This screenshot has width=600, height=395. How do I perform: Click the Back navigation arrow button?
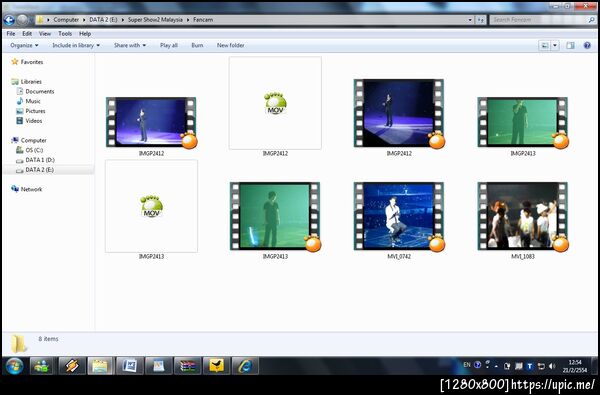9,20
